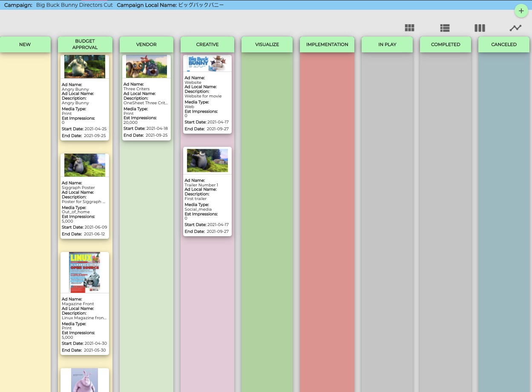Open the Trailer Number 1 card thumbnail

[x=207, y=160]
